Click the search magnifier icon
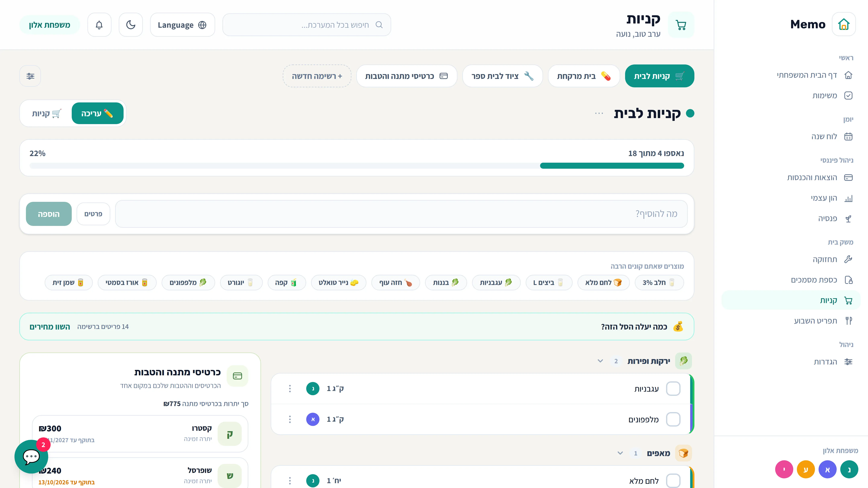 (x=379, y=25)
